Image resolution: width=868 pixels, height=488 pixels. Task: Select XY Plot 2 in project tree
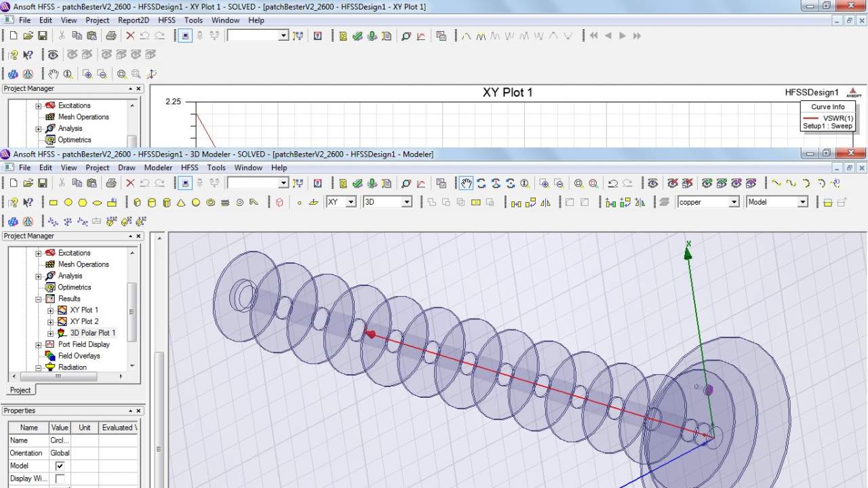[x=84, y=321]
